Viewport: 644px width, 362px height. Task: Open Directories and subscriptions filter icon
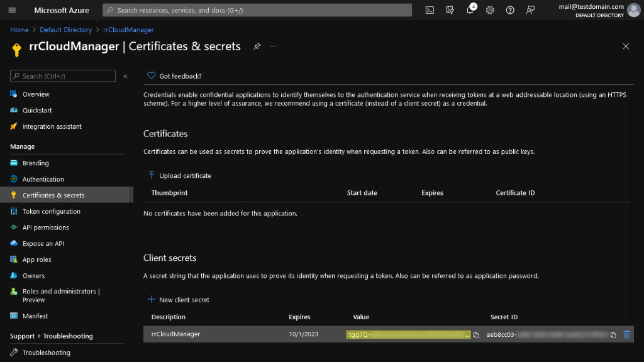point(450,10)
